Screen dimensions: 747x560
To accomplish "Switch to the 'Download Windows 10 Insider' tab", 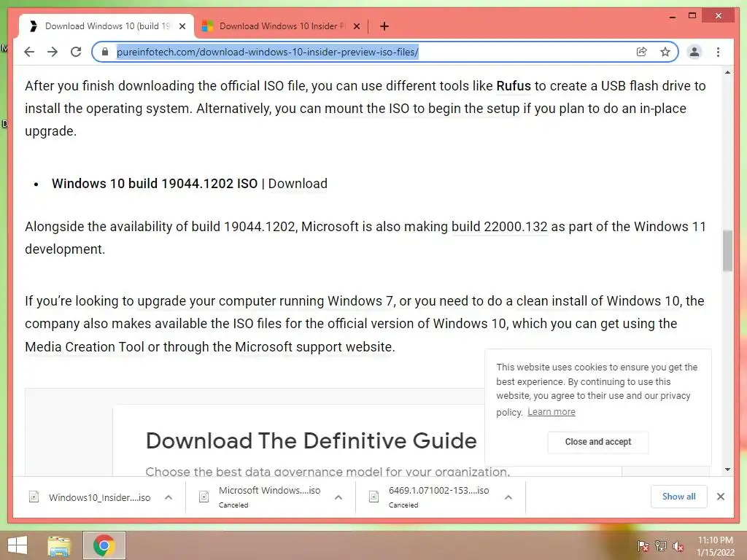I will (x=282, y=26).
